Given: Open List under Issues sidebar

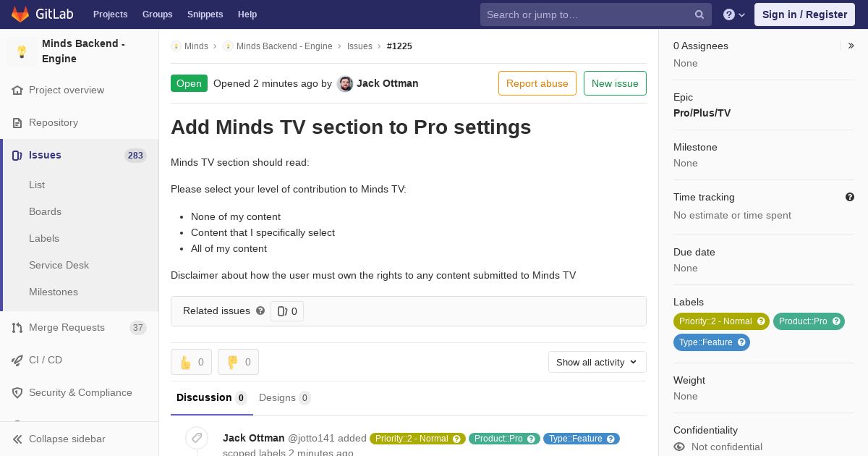Looking at the screenshot, I should [37, 185].
